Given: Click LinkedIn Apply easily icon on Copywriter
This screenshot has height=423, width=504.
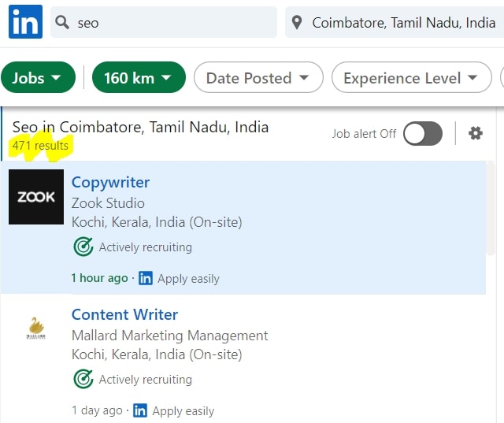Looking at the screenshot, I should (146, 278).
